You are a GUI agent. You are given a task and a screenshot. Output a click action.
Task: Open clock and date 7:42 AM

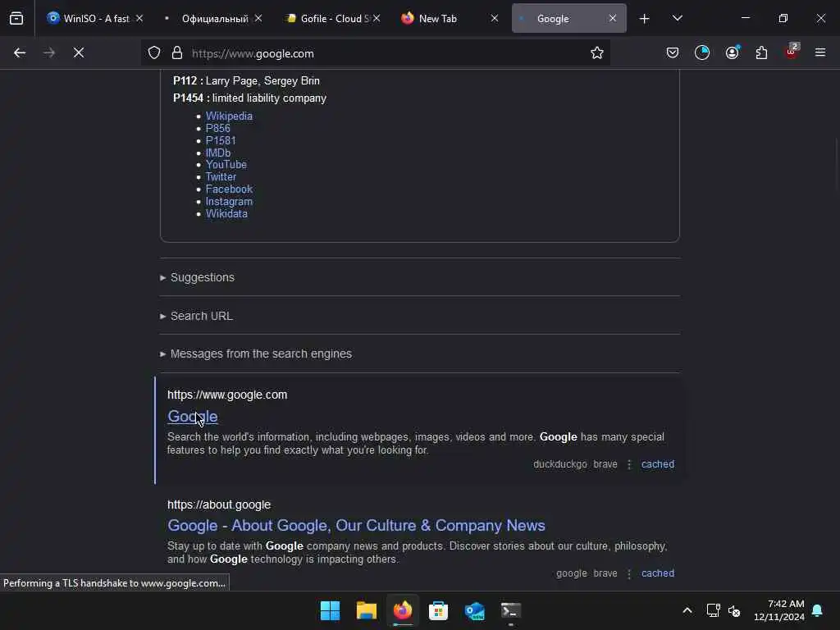pyautogui.click(x=779, y=610)
